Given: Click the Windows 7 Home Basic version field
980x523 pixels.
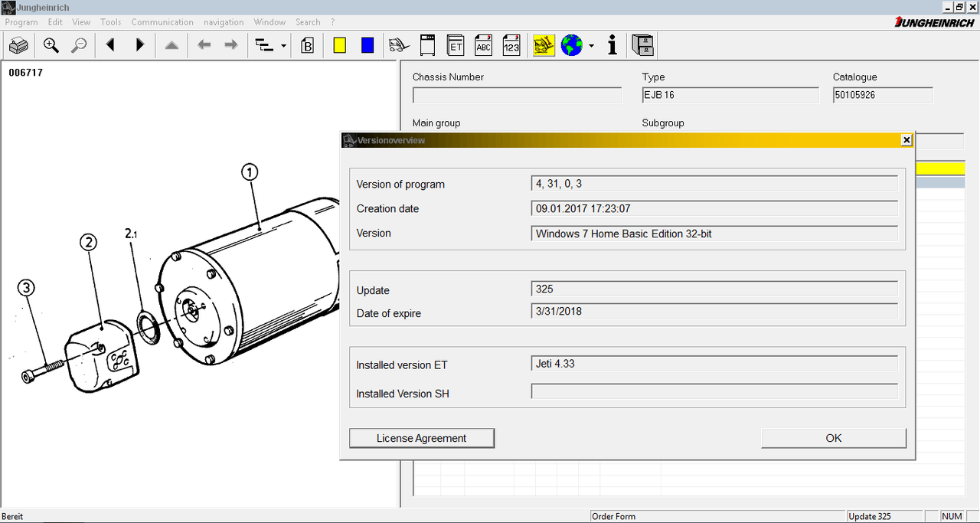Looking at the screenshot, I should point(714,233).
